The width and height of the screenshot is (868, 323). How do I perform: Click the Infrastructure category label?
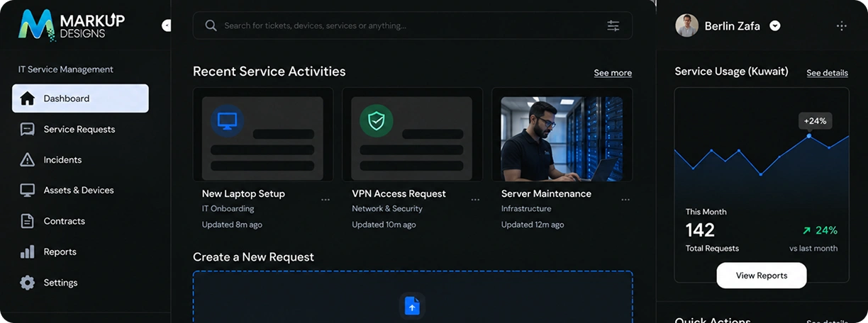(526, 209)
